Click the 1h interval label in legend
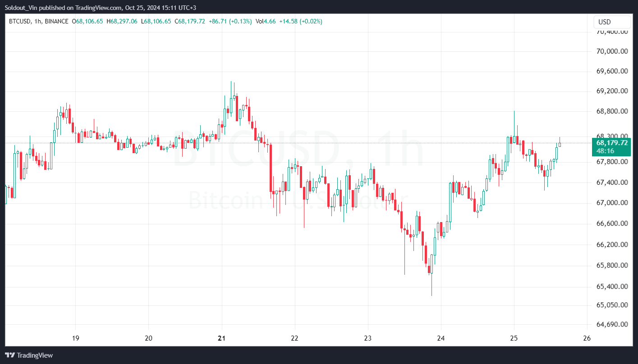Image resolution: width=638 pixels, height=364 pixels. click(x=37, y=21)
